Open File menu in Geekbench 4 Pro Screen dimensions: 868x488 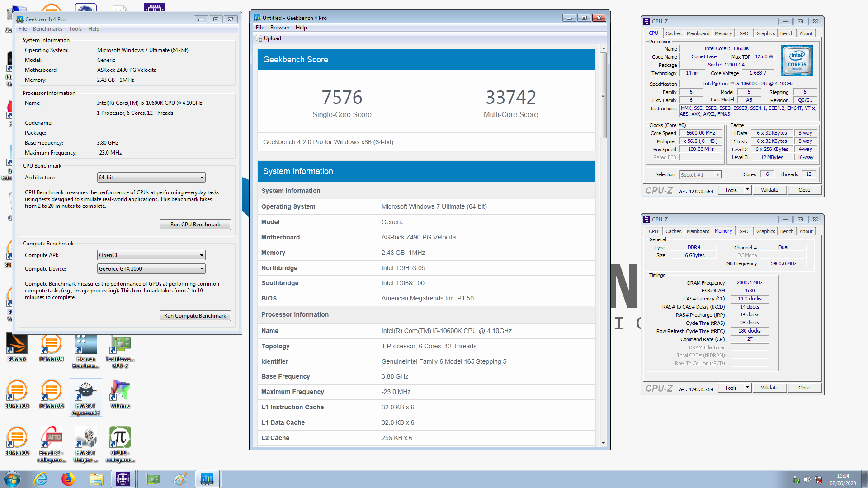[x=23, y=29]
